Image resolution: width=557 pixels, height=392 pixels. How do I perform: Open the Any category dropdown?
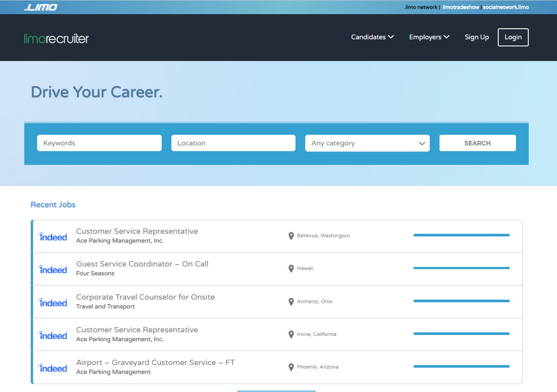368,143
